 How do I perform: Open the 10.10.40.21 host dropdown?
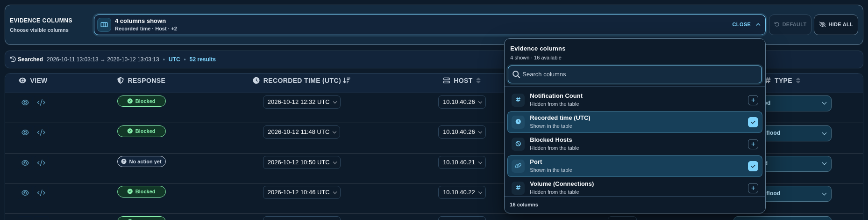click(x=462, y=162)
